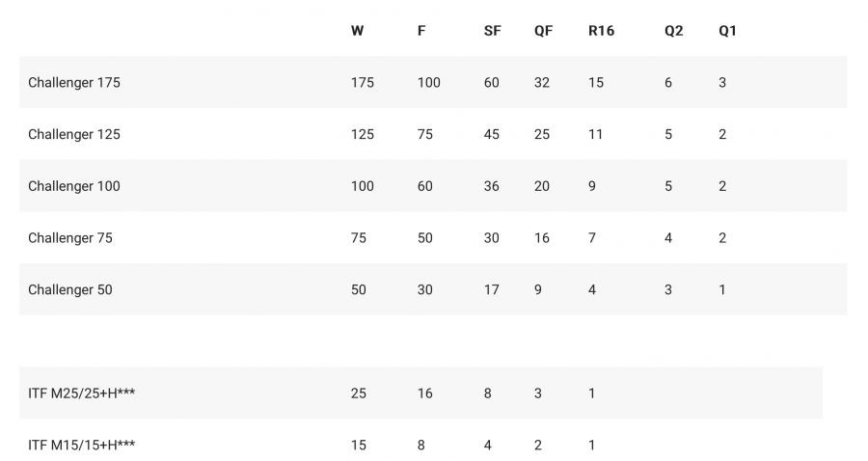Click the Challenger 125 row label
This screenshot has width=868, height=461.
74,134
